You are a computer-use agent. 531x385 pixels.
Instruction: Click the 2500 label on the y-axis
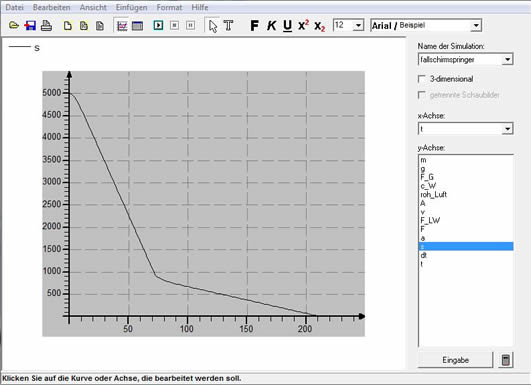click(x=52, y=204)
